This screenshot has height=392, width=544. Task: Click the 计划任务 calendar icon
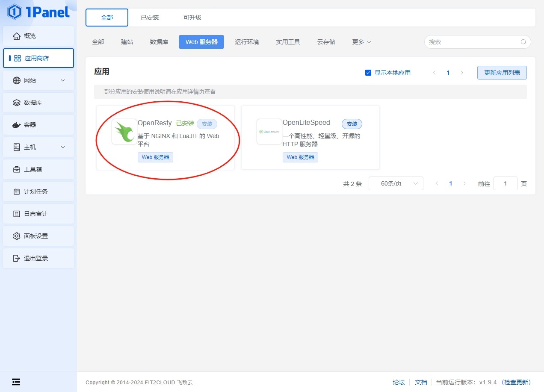pyautogui.click(x=17, y=192)
